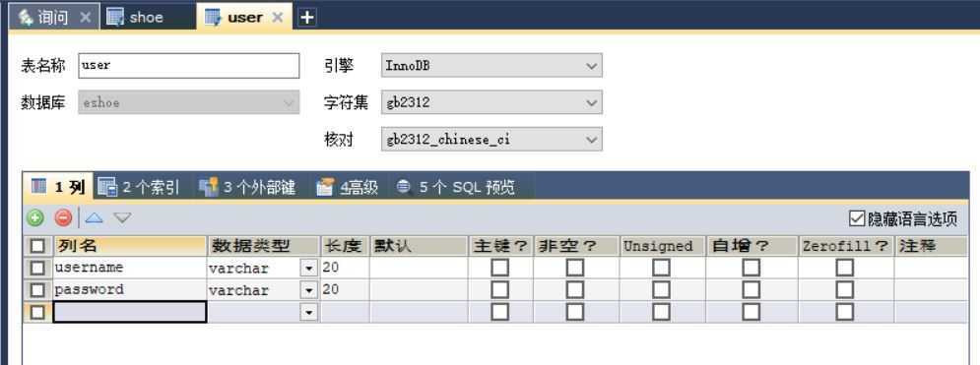Screen dimensions: 980x365
Task: Click the red remove column icon
Action: 63,217
